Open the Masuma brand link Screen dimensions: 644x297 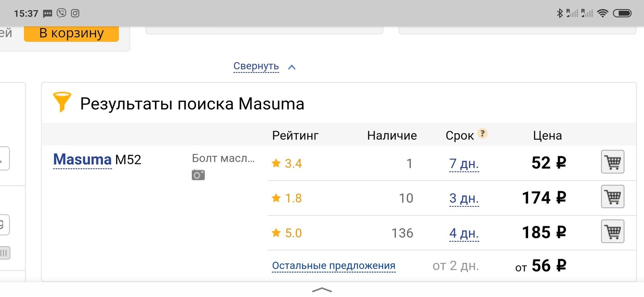coord(83,160)
